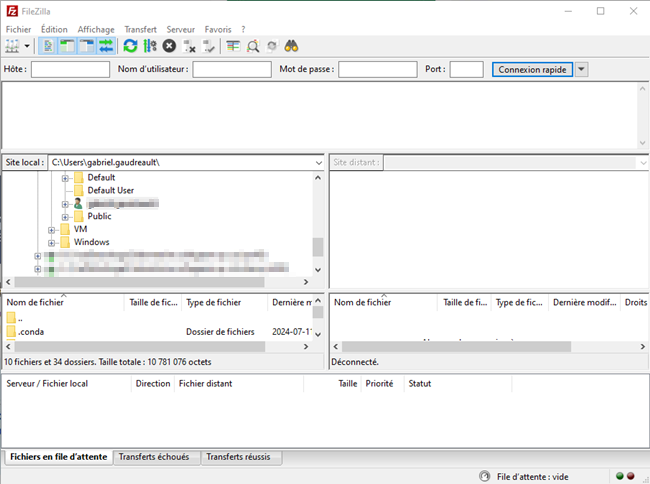The width and height of the screenshot is (650, 484).
Task: Open the Site Manager icon
Action: click(x=12, y=46)
